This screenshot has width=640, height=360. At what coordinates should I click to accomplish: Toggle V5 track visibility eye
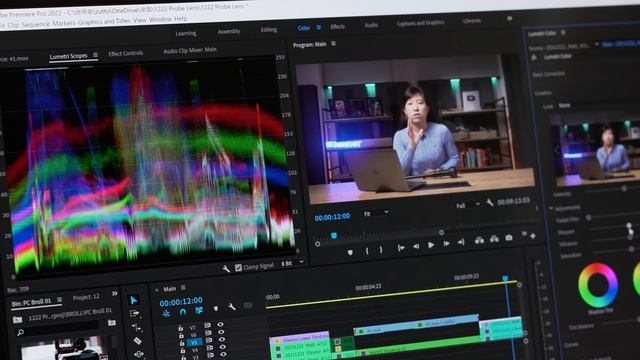[x=222, y=340]
